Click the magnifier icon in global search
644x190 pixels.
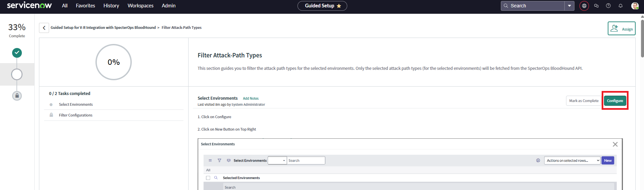click(x=506, y=6)
